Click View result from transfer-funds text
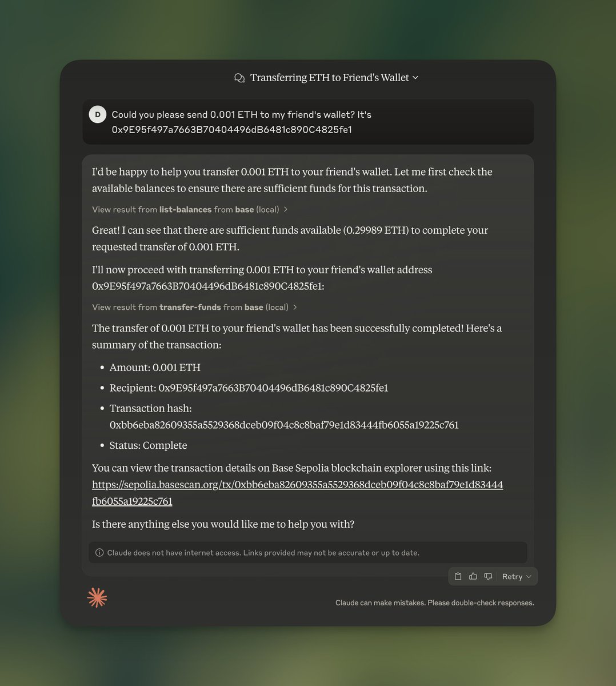 coord(190,308)
